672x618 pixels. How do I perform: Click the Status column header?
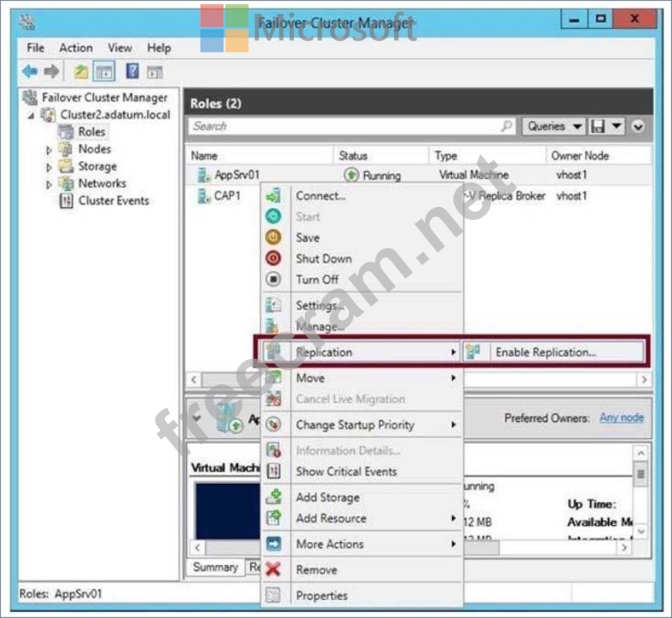coord(381,155)
